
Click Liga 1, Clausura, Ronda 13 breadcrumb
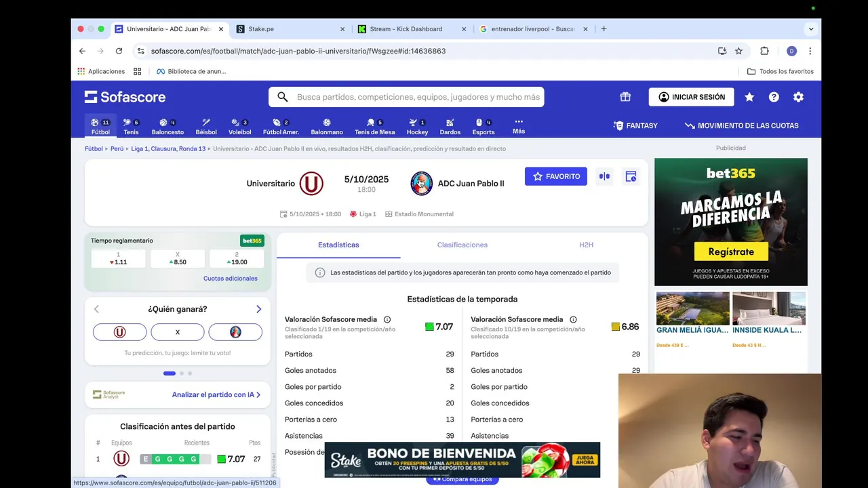coord(168,148)
